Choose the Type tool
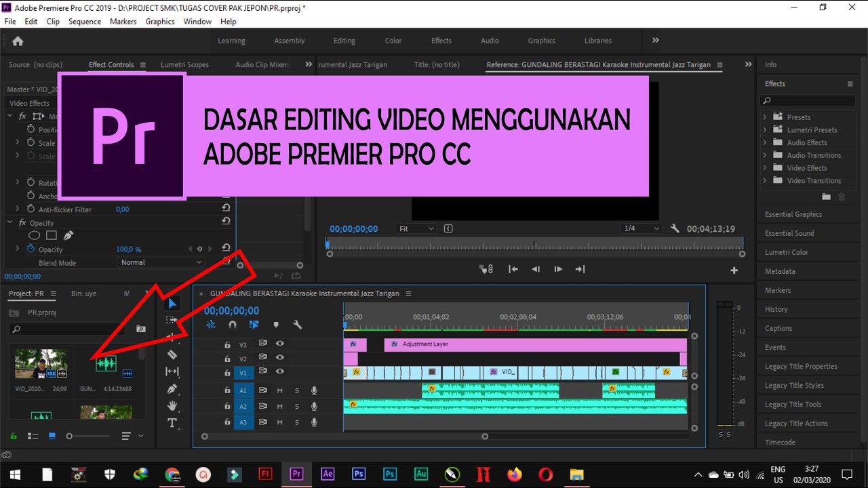The height and width of the screenshot is (488, 868). 172,423
